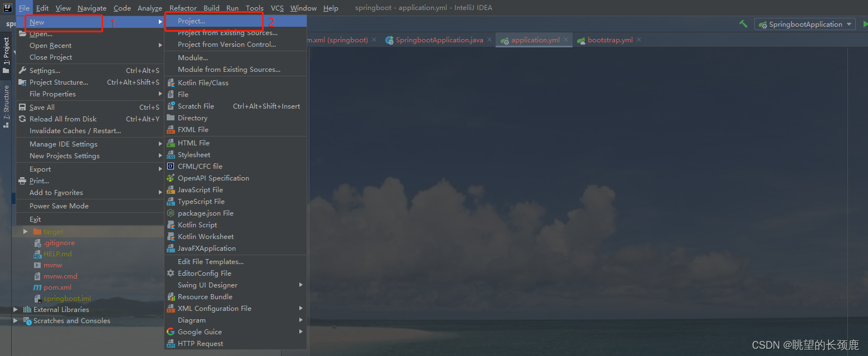
Task: Open the Diagram submenu
Action: click(236, 320)
